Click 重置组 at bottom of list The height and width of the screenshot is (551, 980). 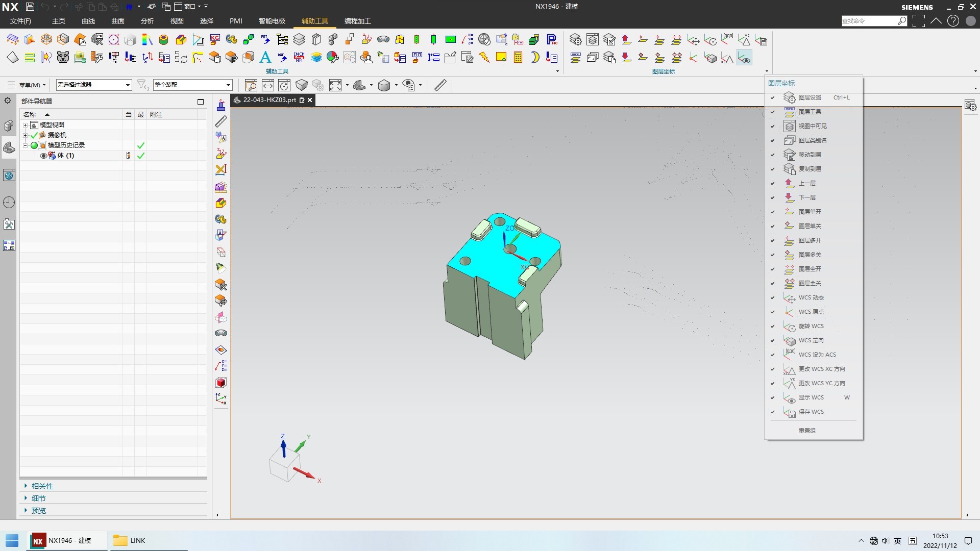tap(807, 431)
